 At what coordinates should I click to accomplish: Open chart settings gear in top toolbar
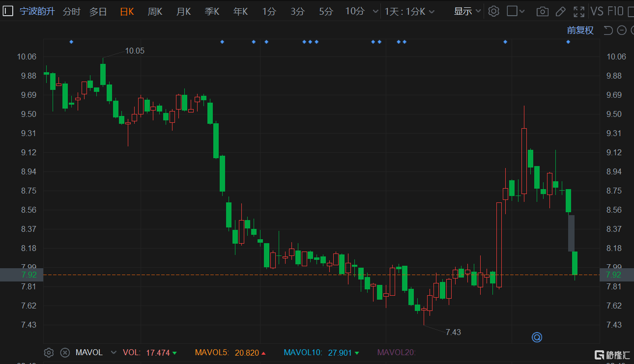pos(494,11)
